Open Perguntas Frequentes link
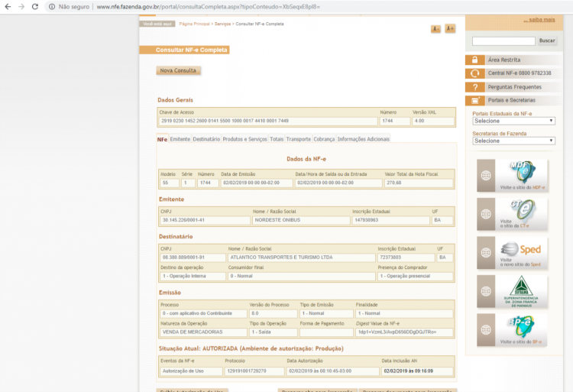 tap(514, 87)
